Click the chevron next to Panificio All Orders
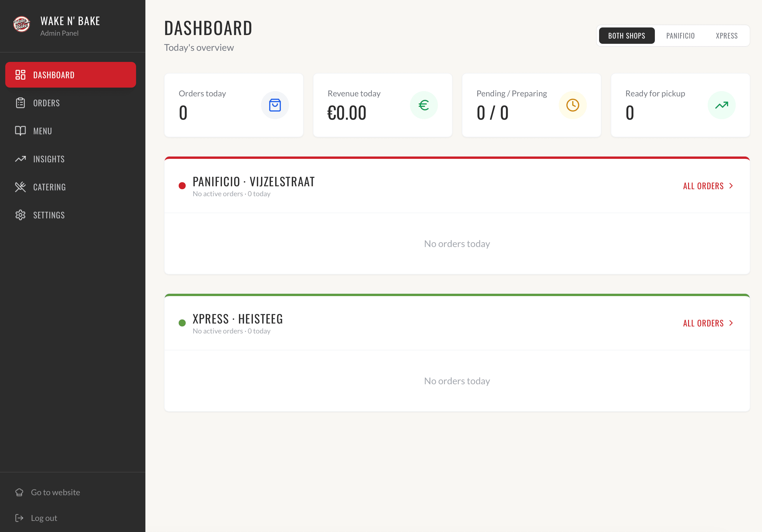This screenshot has height=532, width=762. (731, 186)
